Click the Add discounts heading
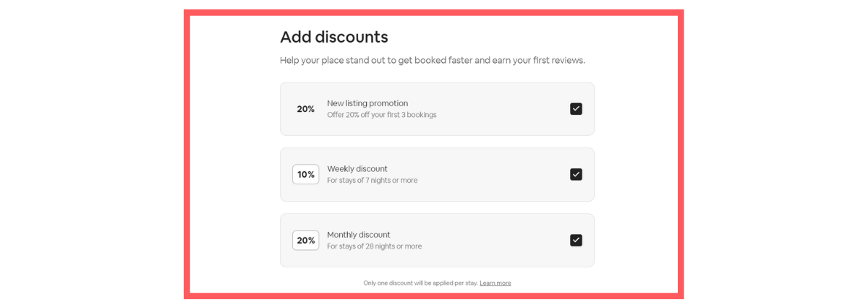The width and height of the screenshot is (868, 305). [334, 37]
